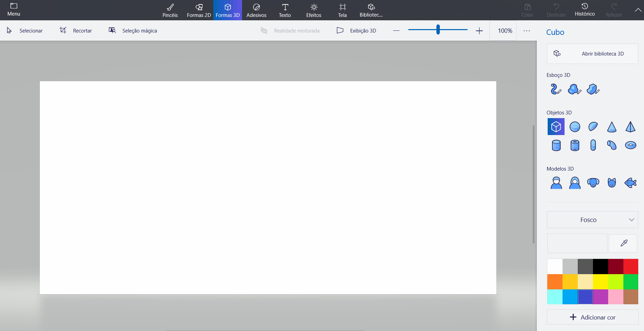This screenshot has width=644, height=331.
Task: Select the 3D tube brush doodle tool
Action: coord(556,89)
